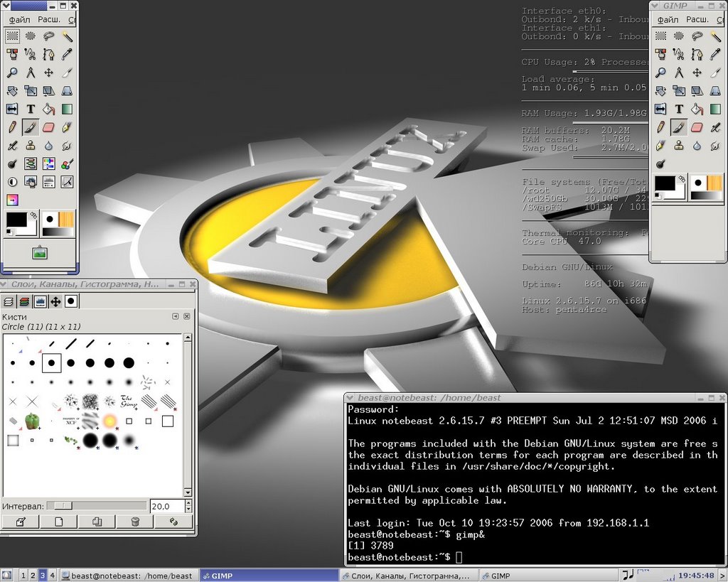Click Интервал value field showing 20,0
The width and height of the screenshot is (728, 582).
(x=166, y=506)
